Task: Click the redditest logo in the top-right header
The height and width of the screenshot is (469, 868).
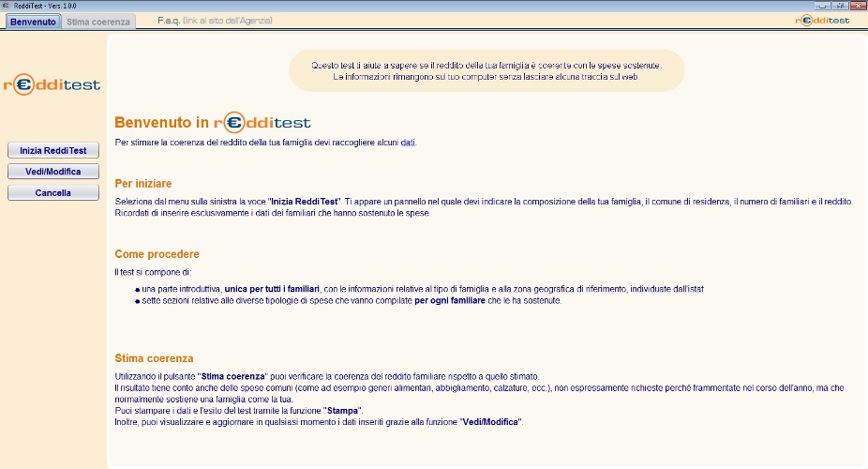Action: click(821, 20)
